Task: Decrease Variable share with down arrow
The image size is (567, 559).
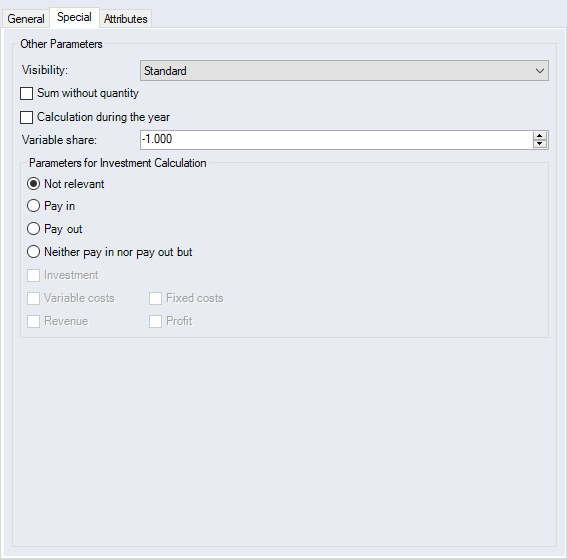Action: pyautogui.click(x=540, y=144)
